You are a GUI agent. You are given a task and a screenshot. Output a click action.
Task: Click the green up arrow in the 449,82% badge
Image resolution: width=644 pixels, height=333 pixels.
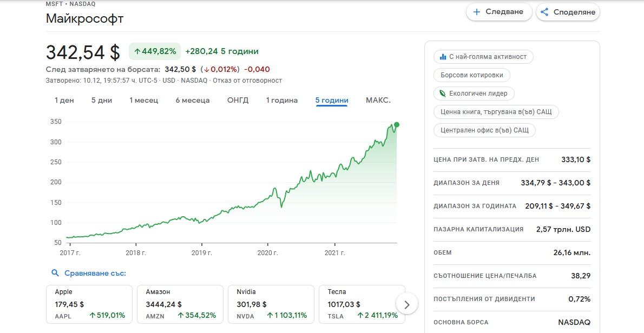137,52
